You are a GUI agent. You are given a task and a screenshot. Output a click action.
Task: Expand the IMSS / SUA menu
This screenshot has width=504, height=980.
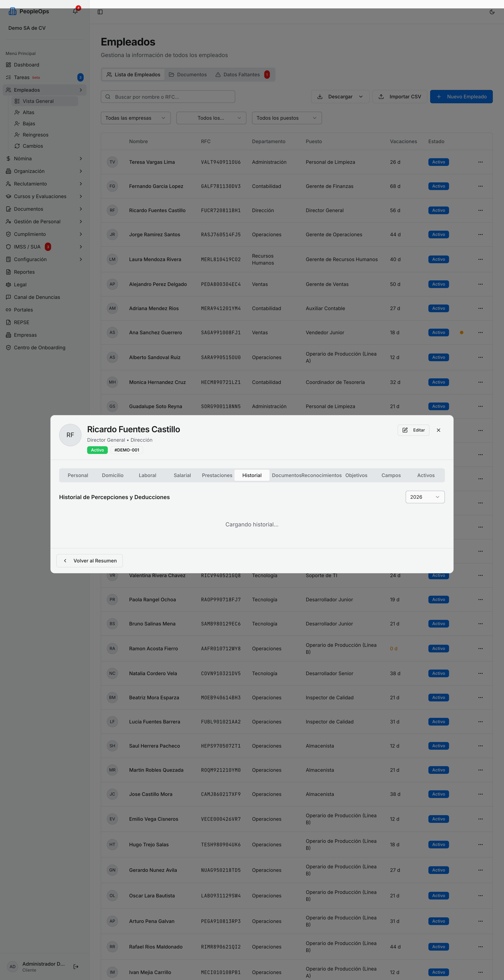pyautogui.click(x=44, y=247)
